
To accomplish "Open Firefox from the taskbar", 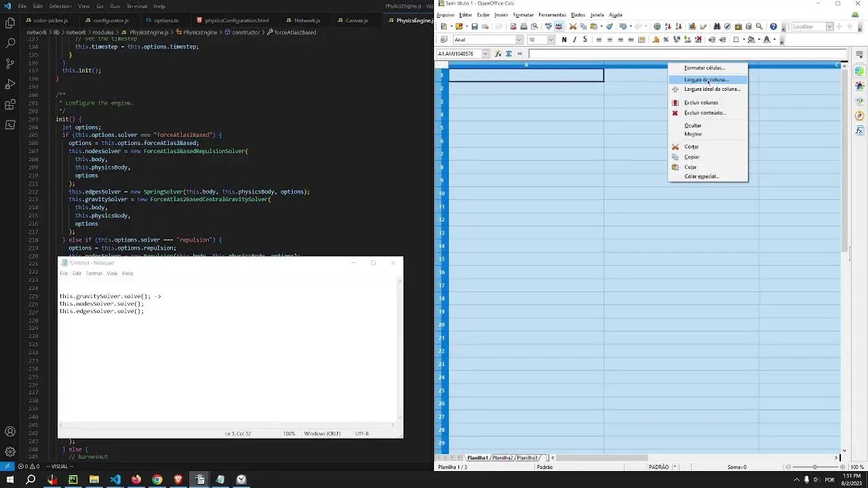I will pyautogui.click(x=136, y=479).
